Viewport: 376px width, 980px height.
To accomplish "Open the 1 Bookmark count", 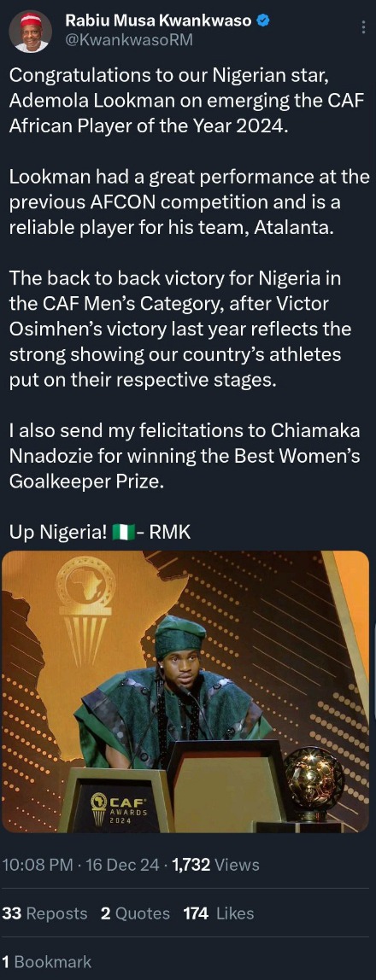I will pos(47,962).
